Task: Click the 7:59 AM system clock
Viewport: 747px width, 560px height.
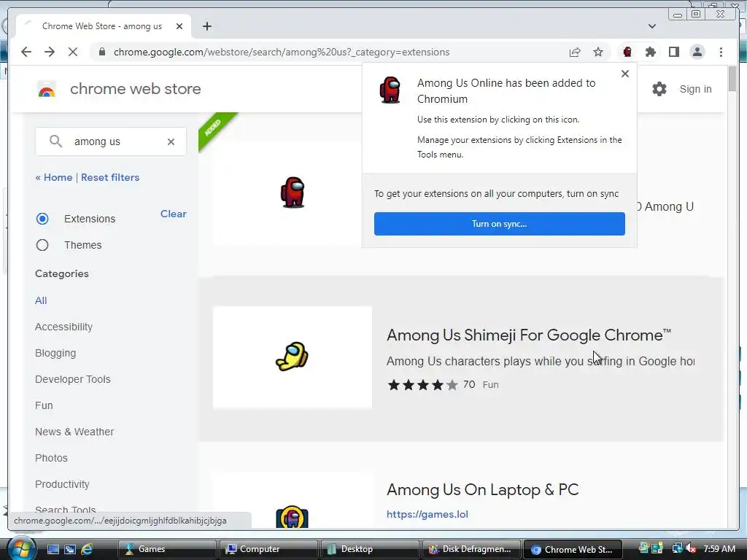Action: coord(719,549)
